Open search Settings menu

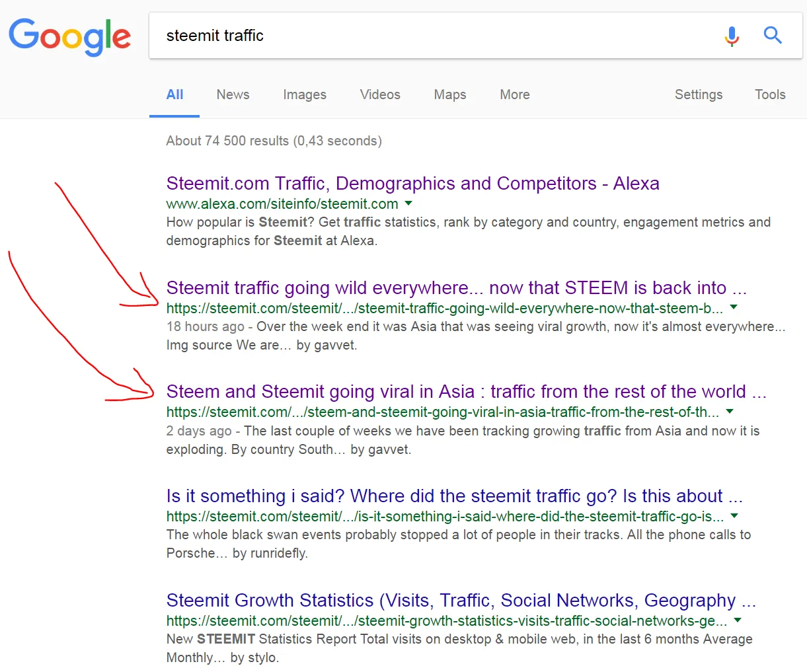point(699,94)
